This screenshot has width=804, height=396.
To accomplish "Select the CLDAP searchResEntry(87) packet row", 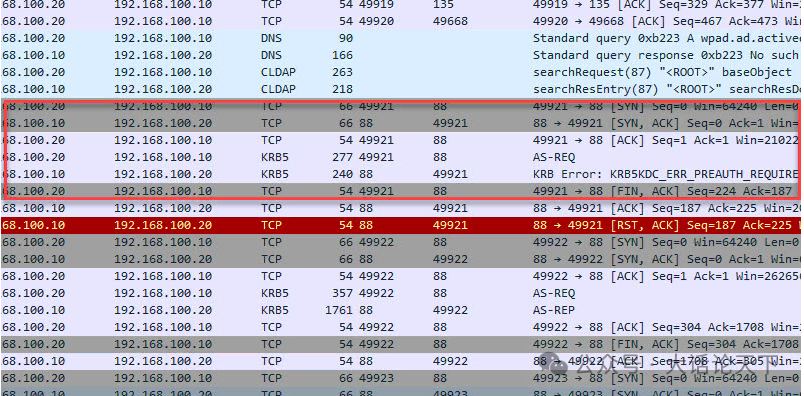I will coord(402,89).
